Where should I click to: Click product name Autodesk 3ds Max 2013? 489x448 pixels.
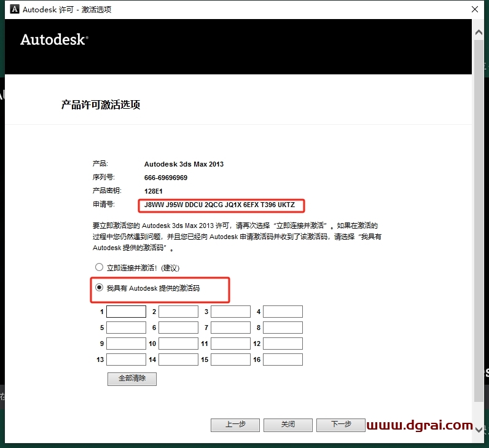coord(184,164)
